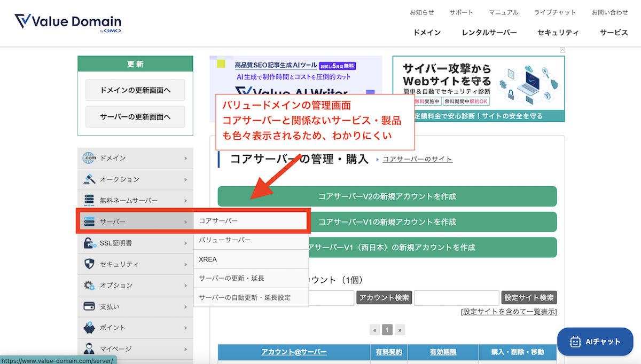Click the ライブチャット header link
The height and width of the screenshot is (364, 641).
tap(555, 12)
